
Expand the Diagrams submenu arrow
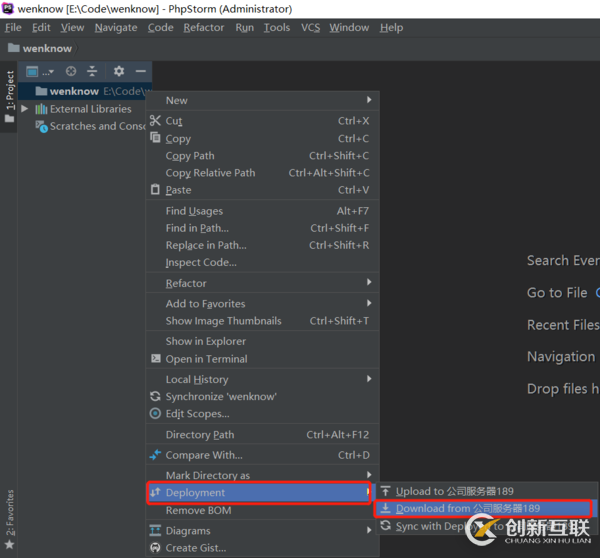pos(369,530)
